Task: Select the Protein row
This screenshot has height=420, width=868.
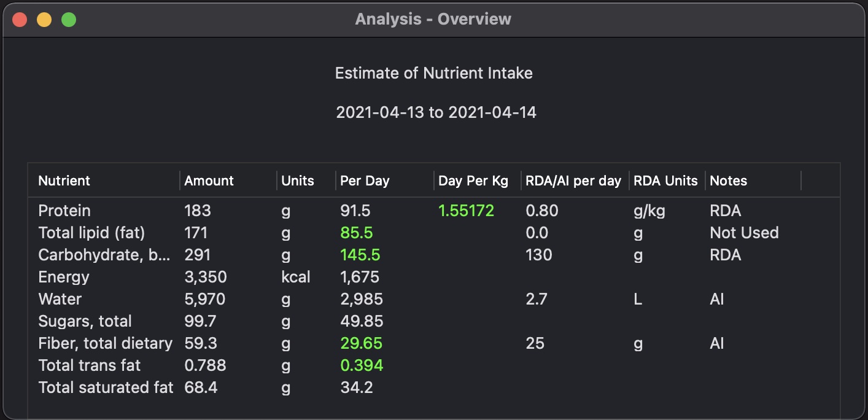Action: (x=64, y=211)
